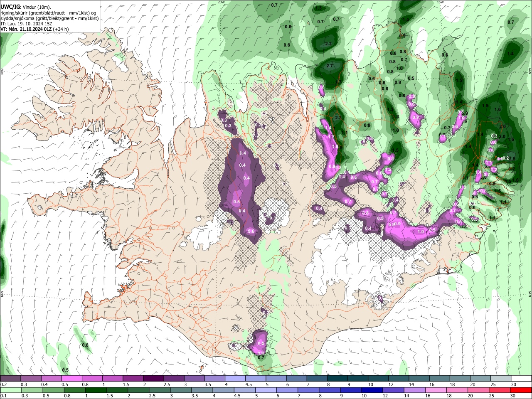532x399 pixels.
Task: Click the 4 pale lavender snow legend swatch
Action: pos(234,379)
